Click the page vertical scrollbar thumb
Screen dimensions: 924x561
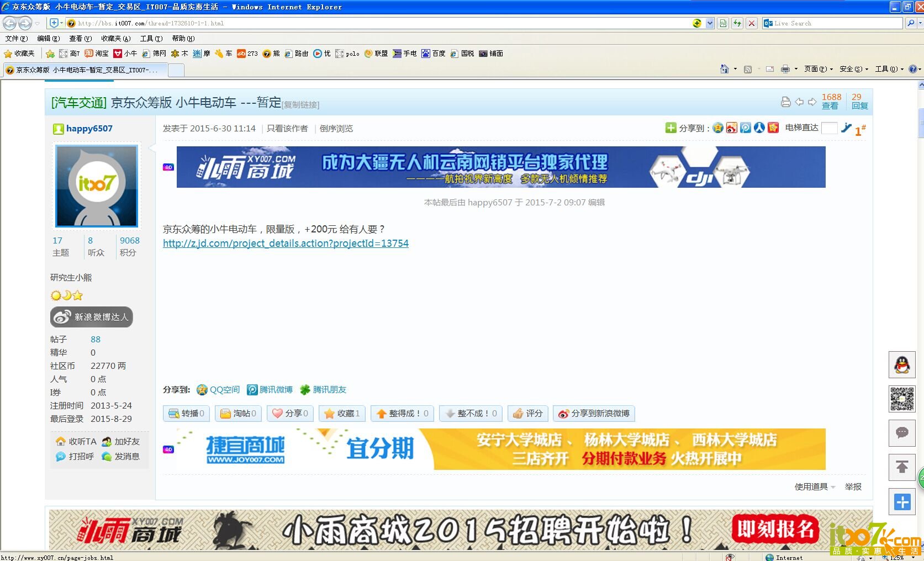[921, 123]
